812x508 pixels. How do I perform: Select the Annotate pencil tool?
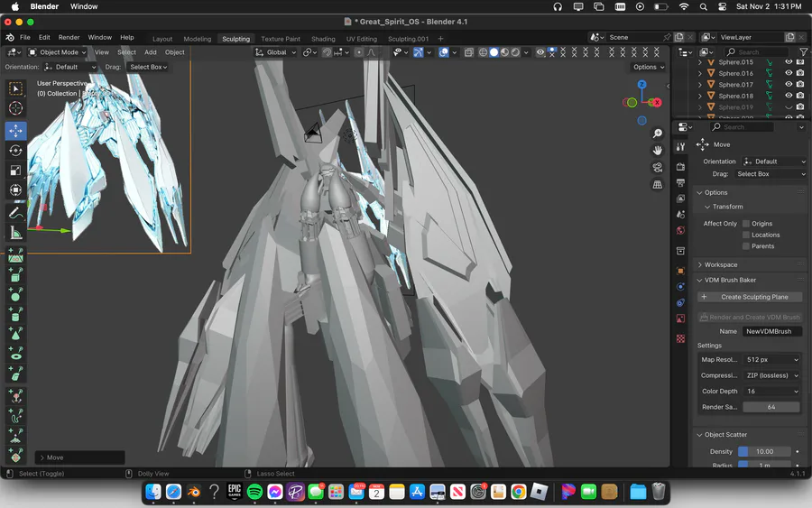tap(15, 213)
